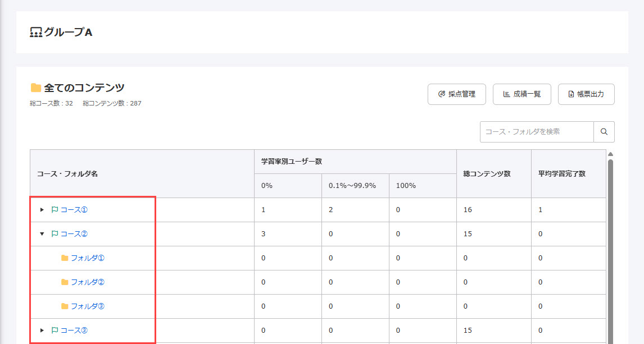
Task: Open the フォルダ③ link
Action: (x=88, y=306)
